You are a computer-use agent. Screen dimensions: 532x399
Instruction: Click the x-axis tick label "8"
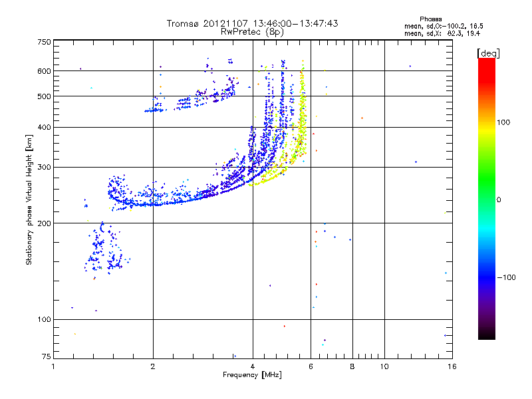(352, 366)
